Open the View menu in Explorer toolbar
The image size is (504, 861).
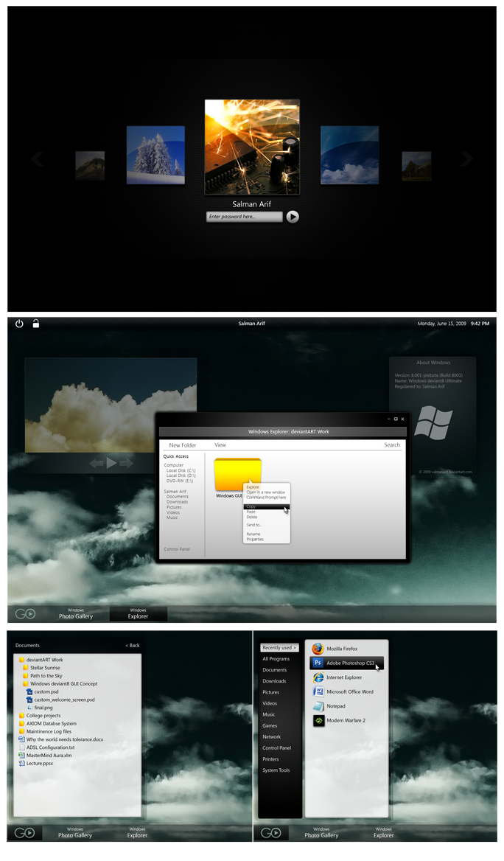tap(220, 445)
